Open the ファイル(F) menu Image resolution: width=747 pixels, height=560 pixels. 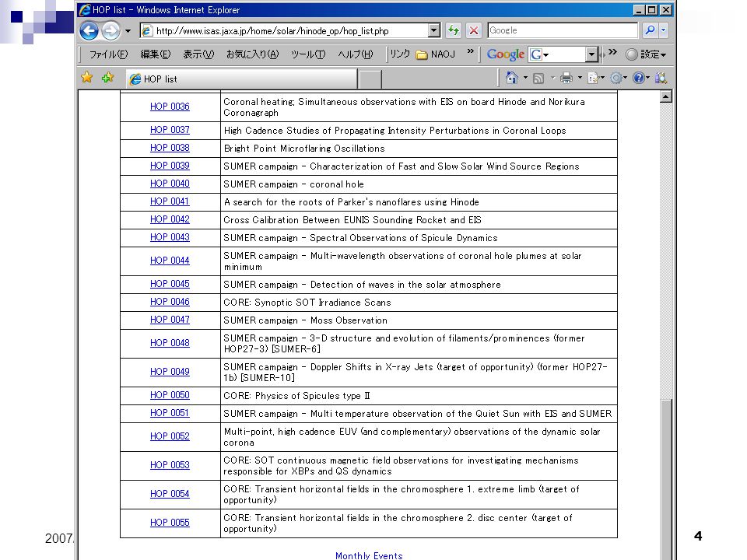tap(109, 54)
